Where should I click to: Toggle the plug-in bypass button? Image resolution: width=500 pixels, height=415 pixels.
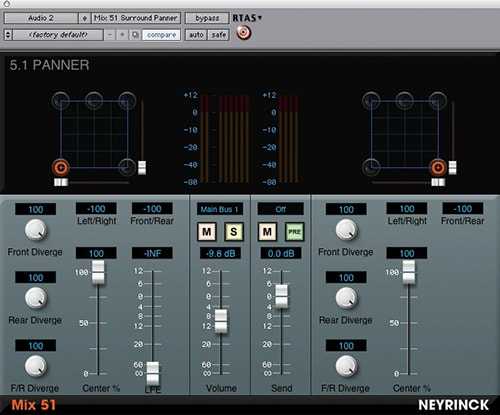(x=207, y=18)
